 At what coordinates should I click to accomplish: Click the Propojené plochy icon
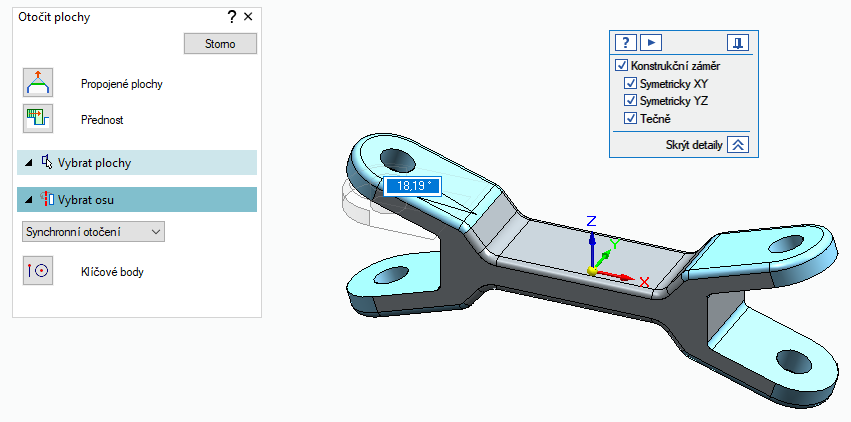coord(38,83)
